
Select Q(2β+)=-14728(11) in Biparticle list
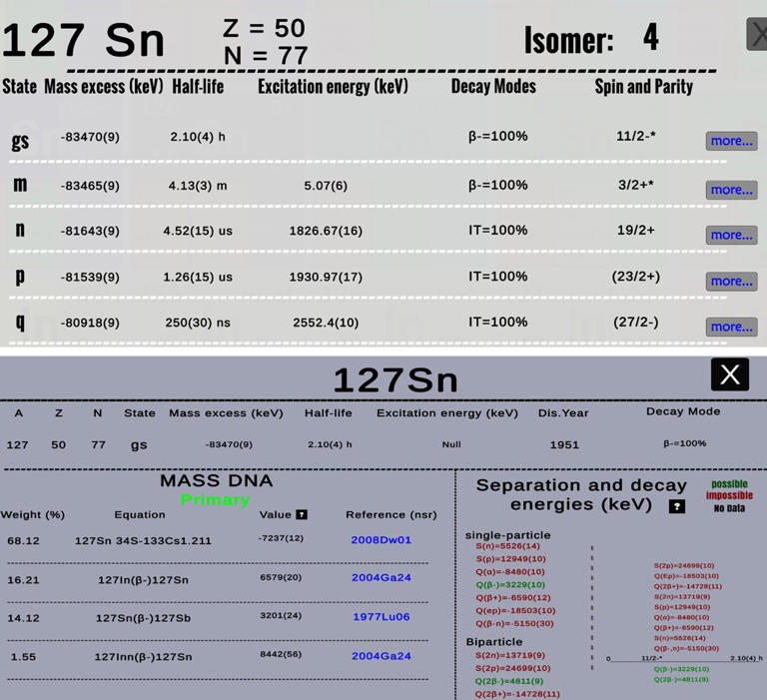coord(517,694)
